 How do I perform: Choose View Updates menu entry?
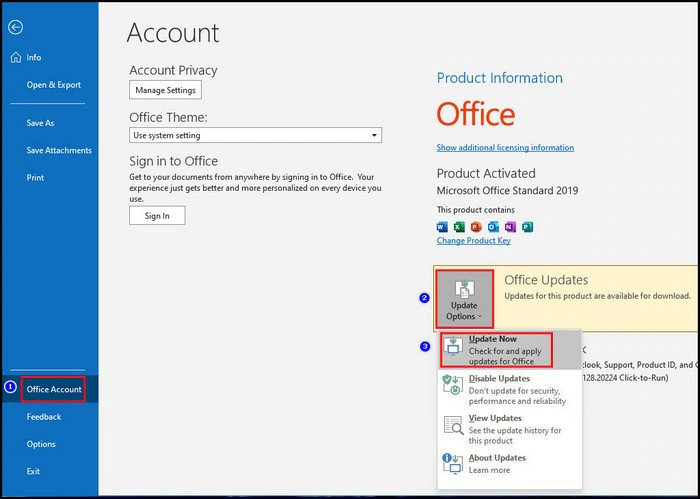click(509, 429)
